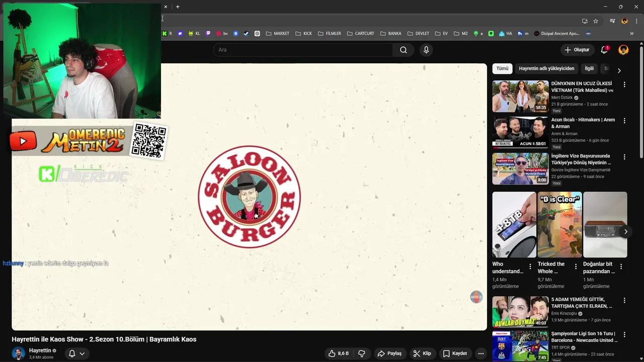The image size is (644, 362).
Task: Open the EV bookmarks folder
Action: point(441,34)
